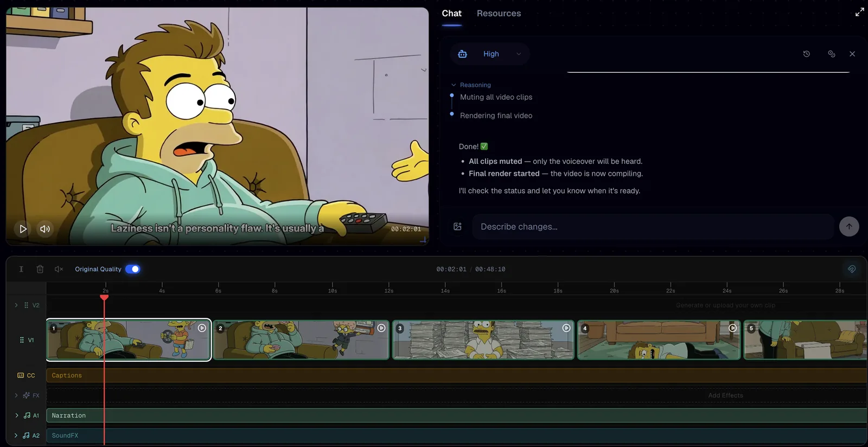Click the 00:48:10 total duration text
This screenshot has height=447, width=868.
coord(490,269)
